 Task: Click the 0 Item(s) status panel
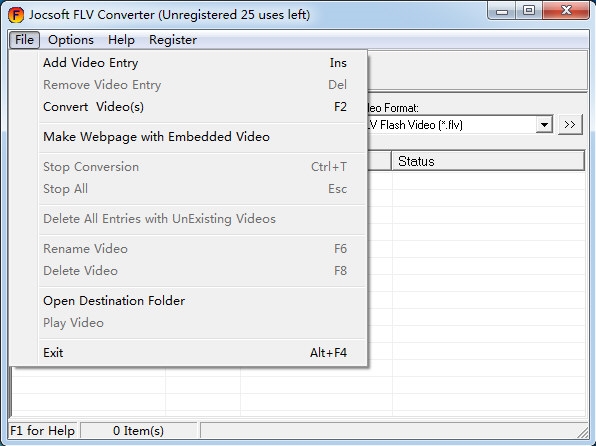point(138,431)
